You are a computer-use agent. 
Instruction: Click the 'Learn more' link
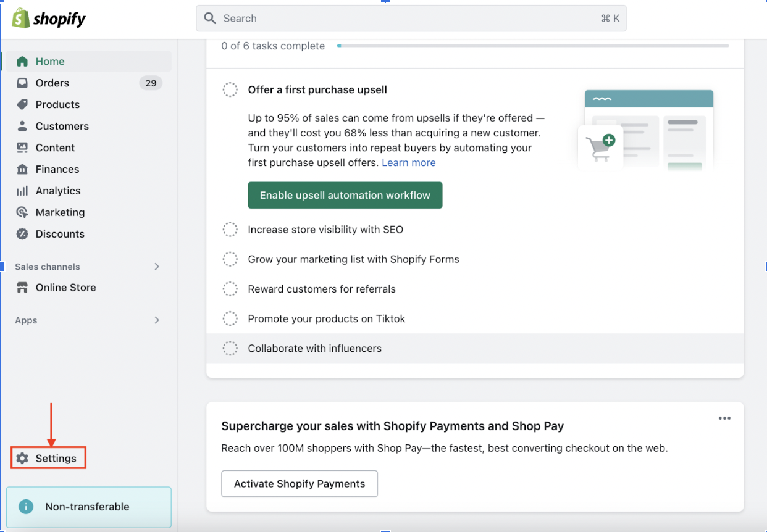pyautogui.click(x=409, y=163)
